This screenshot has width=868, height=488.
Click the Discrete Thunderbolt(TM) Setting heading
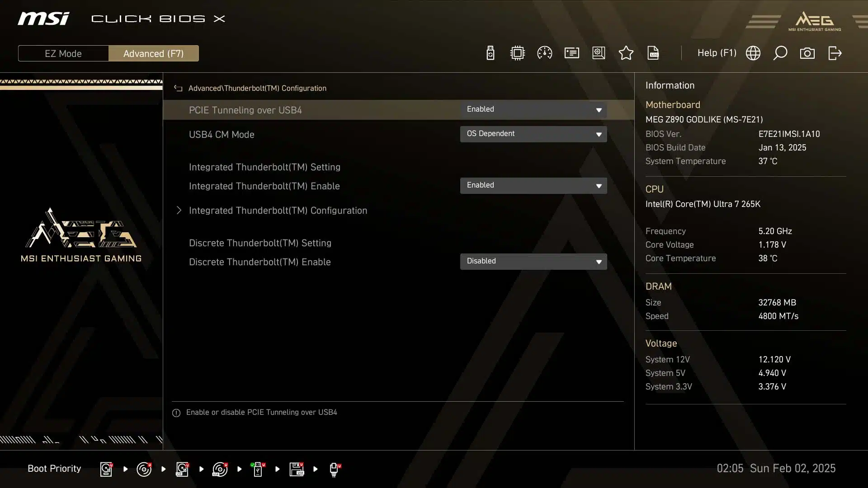click(260, 243)
